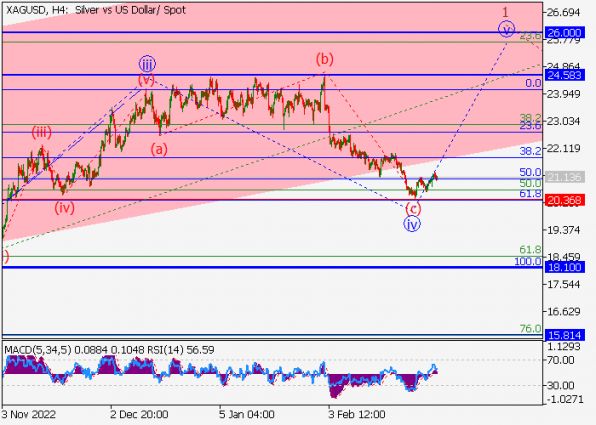This screenshot has height=425, width=596.
Task: Click the 19.374 axis value
Action: (x=563, y=230)
